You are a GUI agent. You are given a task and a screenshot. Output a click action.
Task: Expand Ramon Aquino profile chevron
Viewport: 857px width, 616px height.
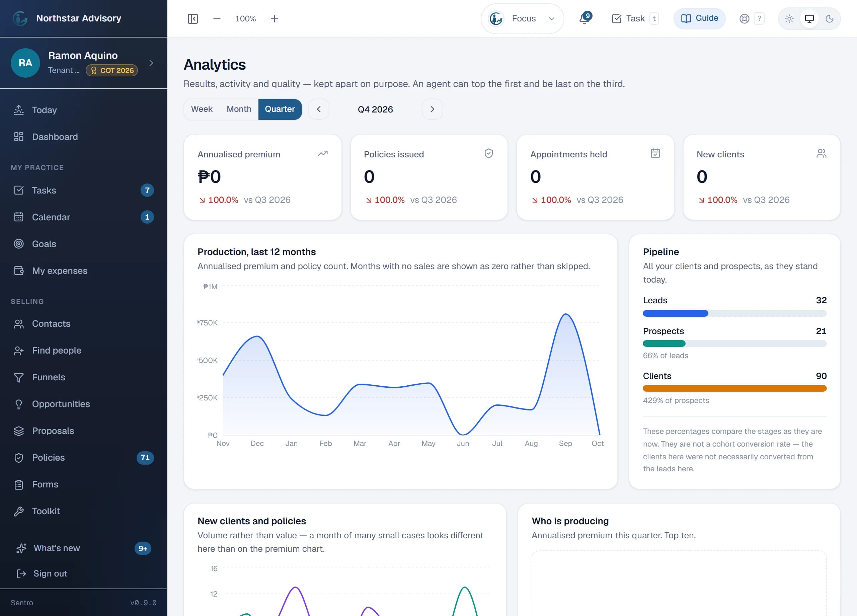(x=151, y=63)
